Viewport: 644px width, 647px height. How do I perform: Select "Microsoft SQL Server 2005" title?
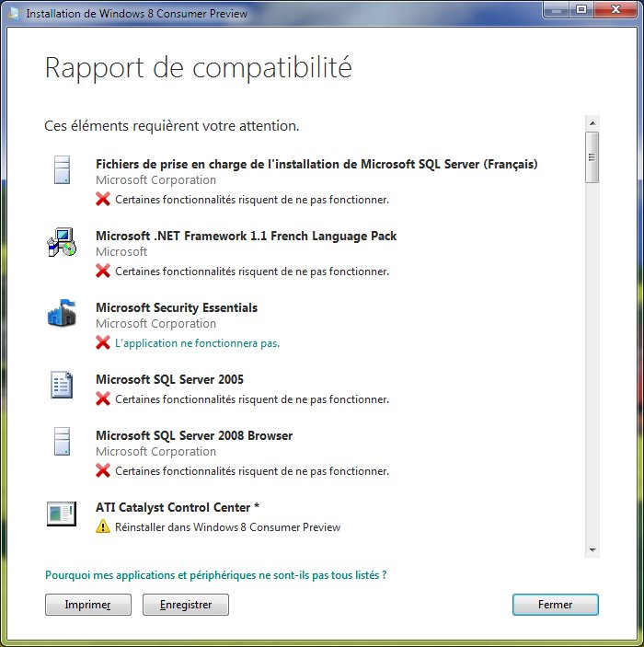(x=169, y=379)
